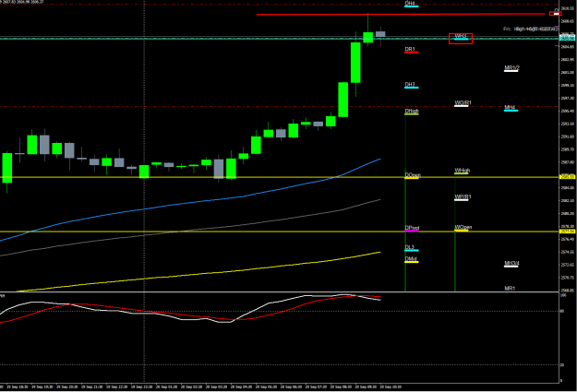Screen dimensions: 577x392
Task: Click the '20 Sep 04:30' time axis label
Action: 240,386
